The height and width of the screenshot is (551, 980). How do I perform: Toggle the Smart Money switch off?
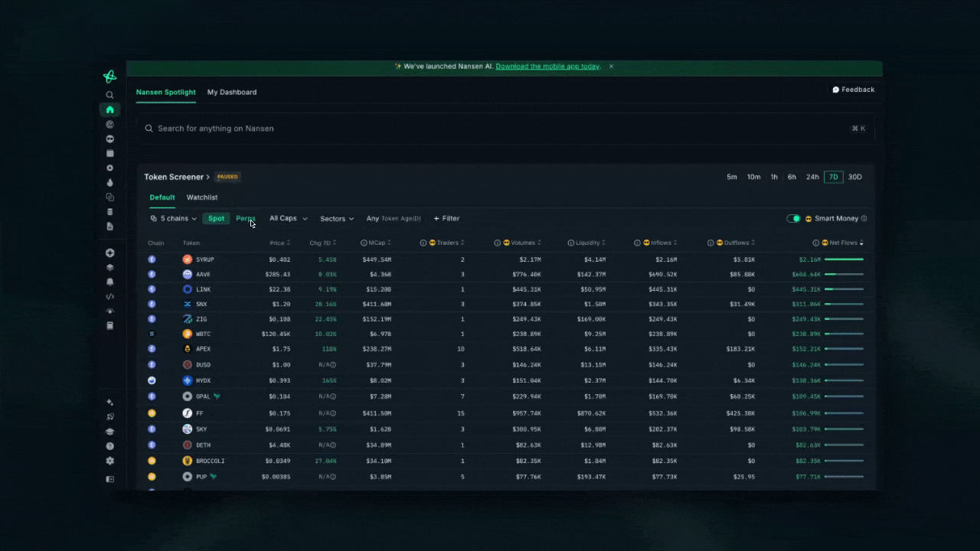pos(793,219)
